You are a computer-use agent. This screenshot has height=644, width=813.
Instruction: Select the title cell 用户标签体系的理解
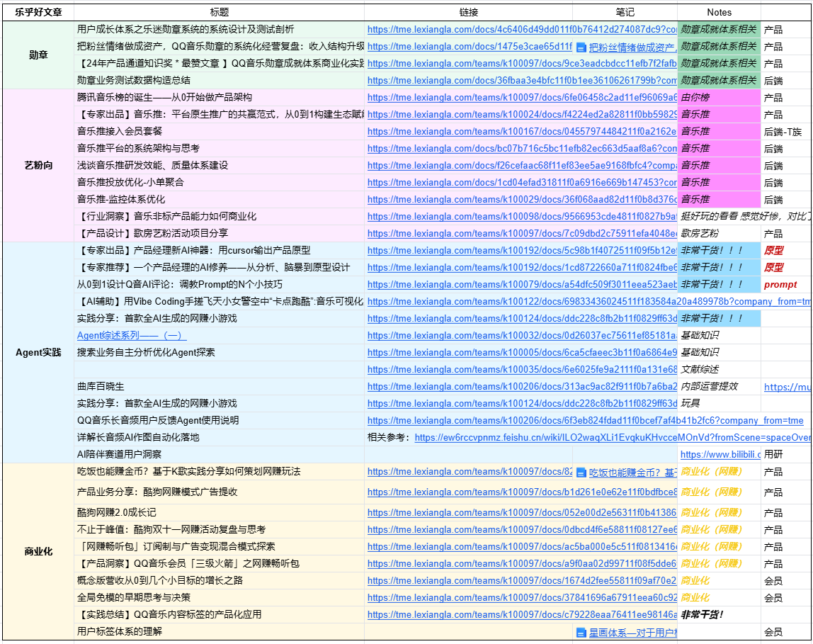click(220, 631)
